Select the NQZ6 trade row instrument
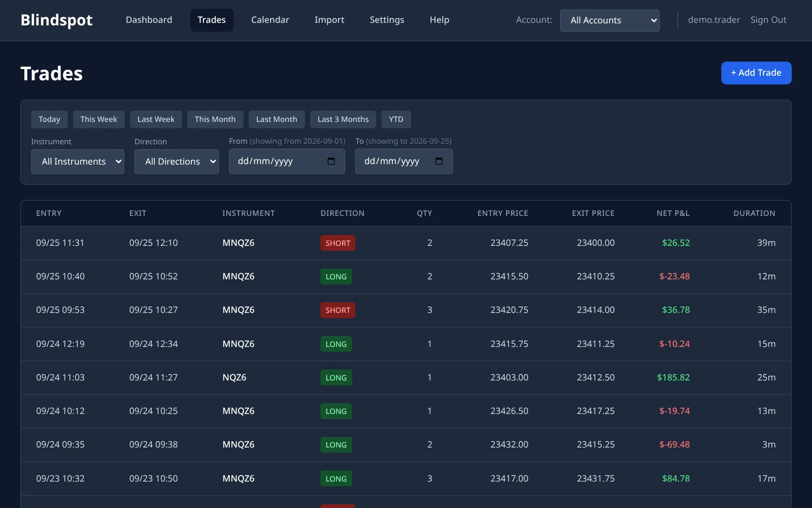Viewport: 812px width, 508px height. coord(234,377)
